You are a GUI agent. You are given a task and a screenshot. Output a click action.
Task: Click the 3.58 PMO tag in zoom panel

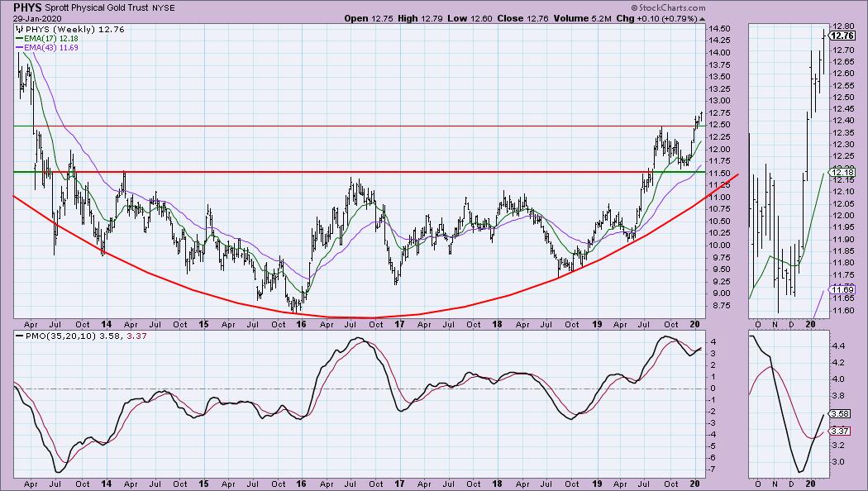[x=841, y=413]
